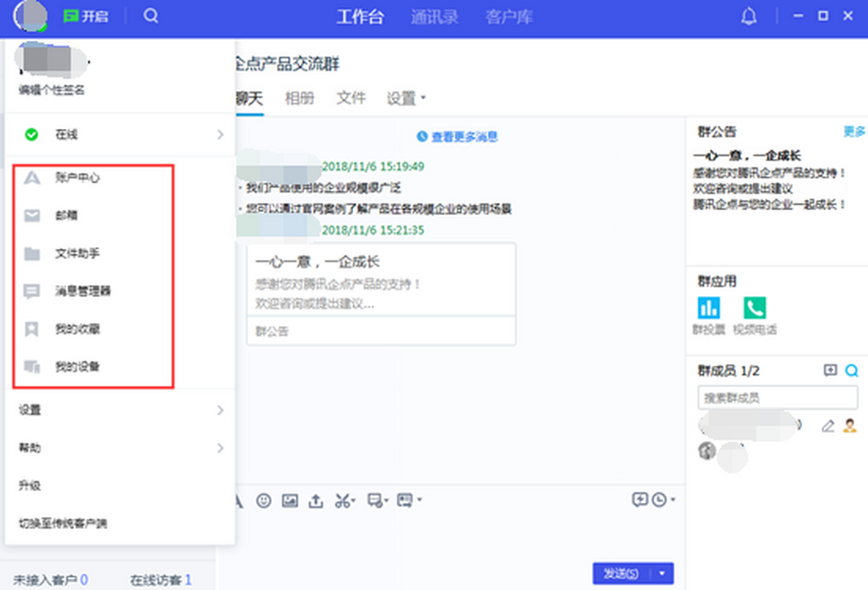Screen dimensions: 868x590
Task: Click the upload file icon
Action: click(315, 500)
